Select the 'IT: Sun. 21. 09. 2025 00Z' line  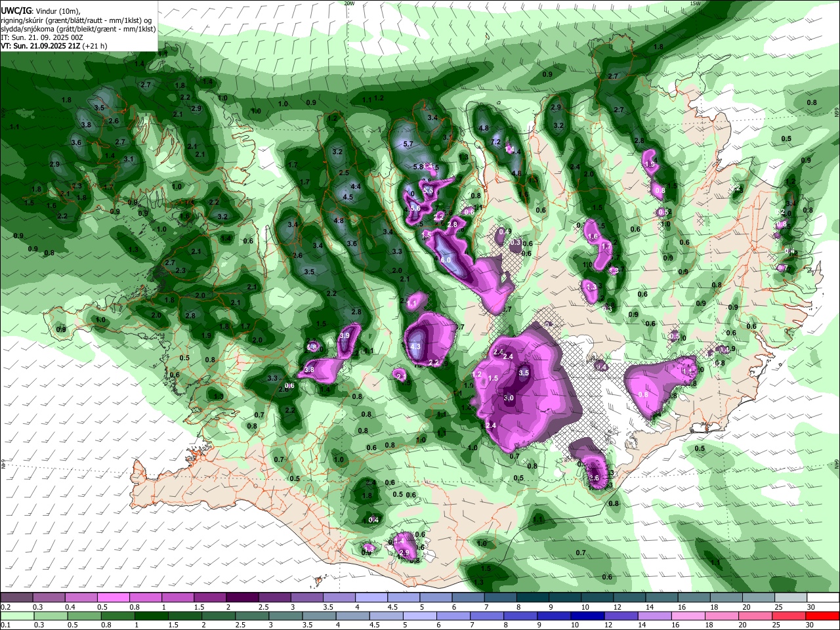(x=41, y=37)
